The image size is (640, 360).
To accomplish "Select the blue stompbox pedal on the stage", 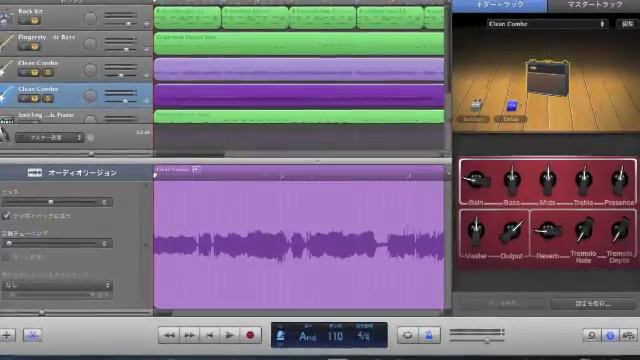I will click(511, 106).
